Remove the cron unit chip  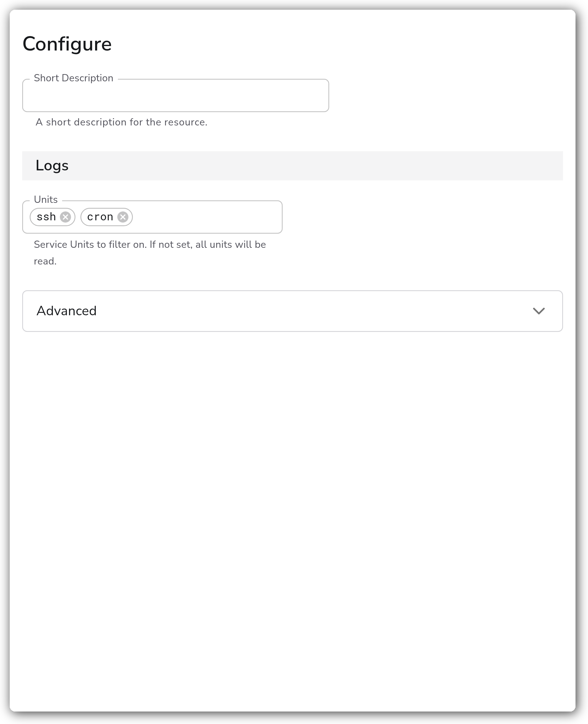click(123, 217)
